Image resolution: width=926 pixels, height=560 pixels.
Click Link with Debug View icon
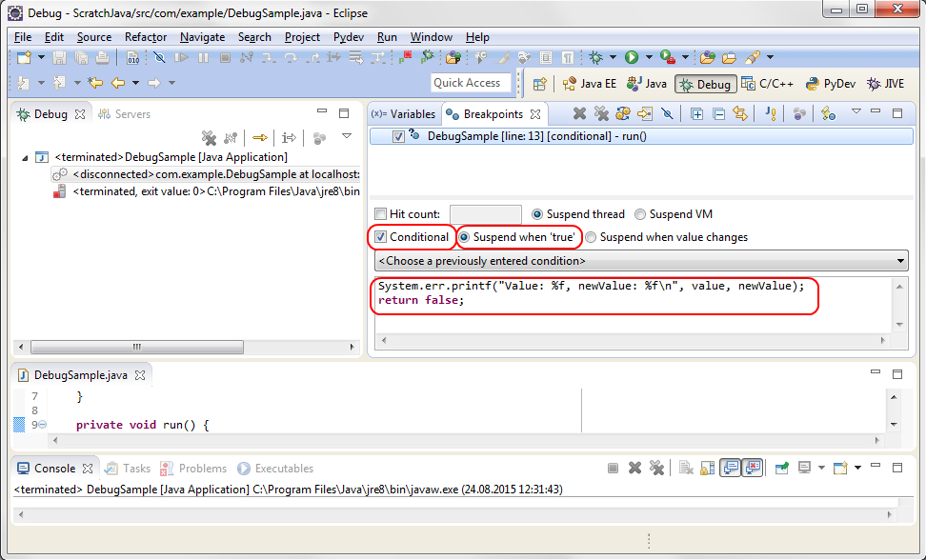[740, 113]
